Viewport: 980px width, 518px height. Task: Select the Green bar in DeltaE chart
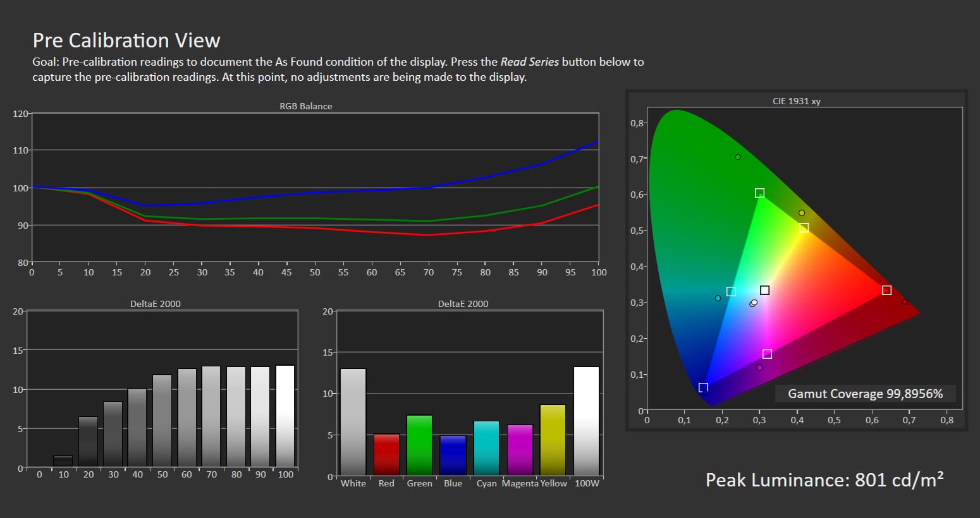[419, 445]
